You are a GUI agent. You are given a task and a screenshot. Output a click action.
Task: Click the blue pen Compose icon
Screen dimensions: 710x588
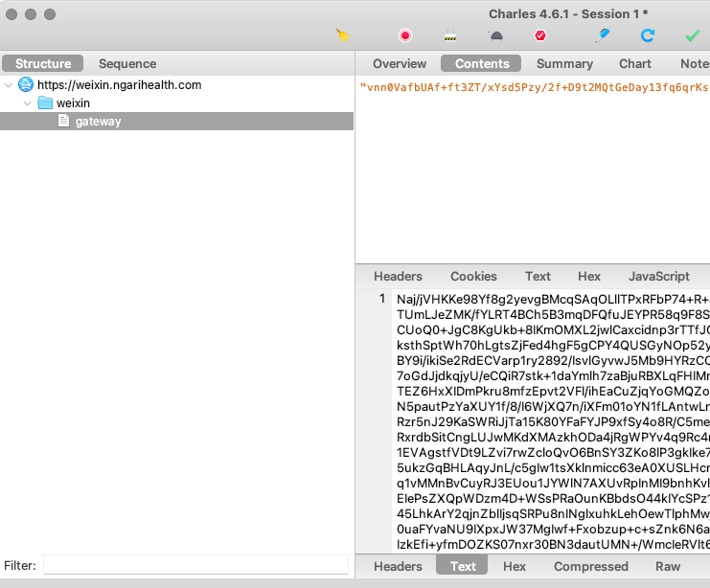[603, 35]
